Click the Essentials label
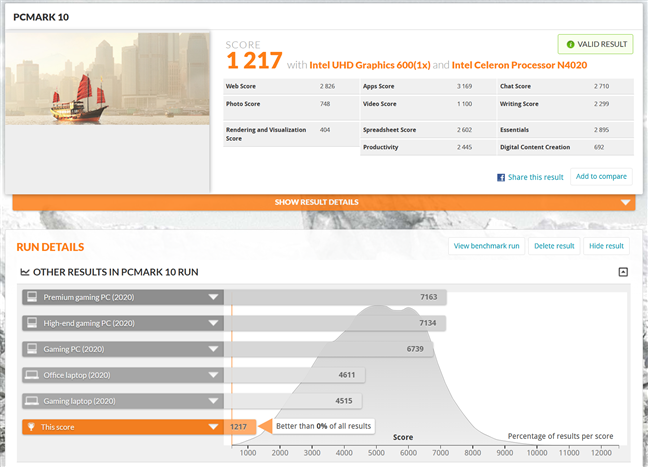Image resolution: width=648 pixels, height=467 pixels. coord(515,130)
